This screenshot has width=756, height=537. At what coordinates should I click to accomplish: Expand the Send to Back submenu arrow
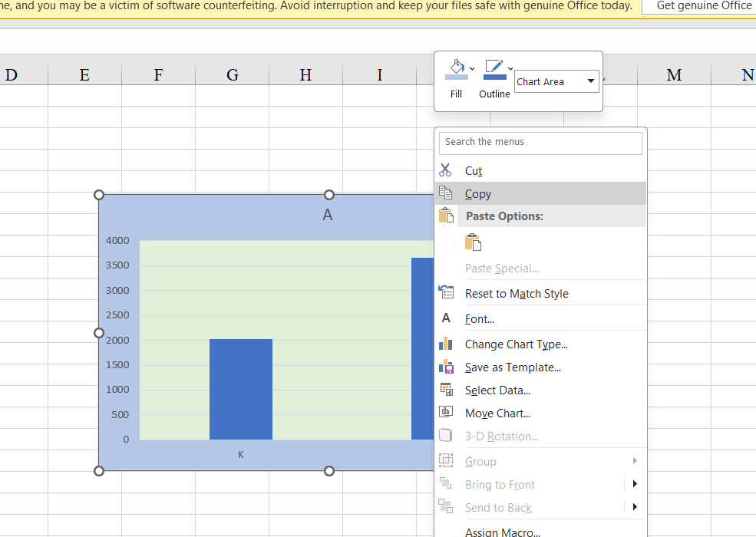click(x=635, y=506)
